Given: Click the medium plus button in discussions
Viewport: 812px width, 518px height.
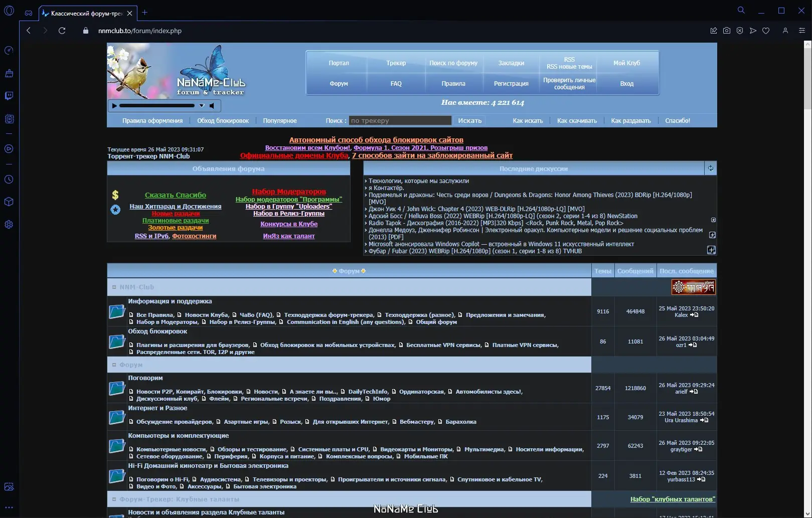Looking at the screenshot, I should pos(712,235).
